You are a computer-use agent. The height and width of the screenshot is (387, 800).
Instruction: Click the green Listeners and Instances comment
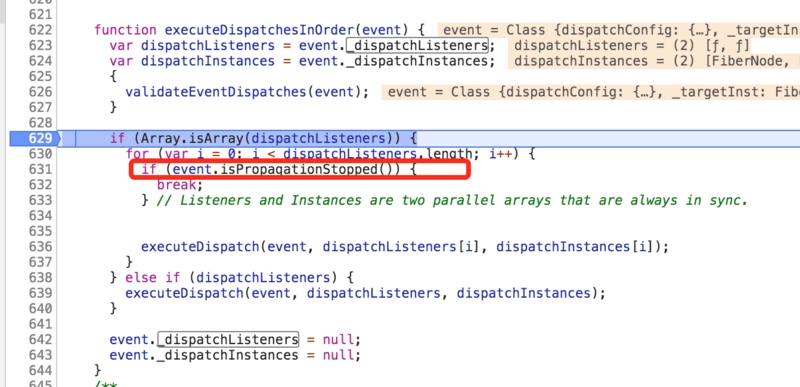[x=452, y=200]
